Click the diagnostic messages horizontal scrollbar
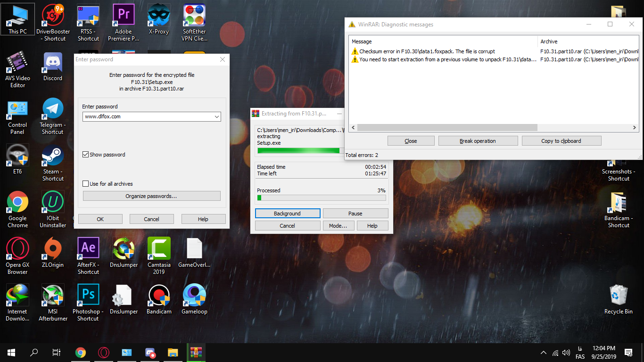 [x=447, y=128]
